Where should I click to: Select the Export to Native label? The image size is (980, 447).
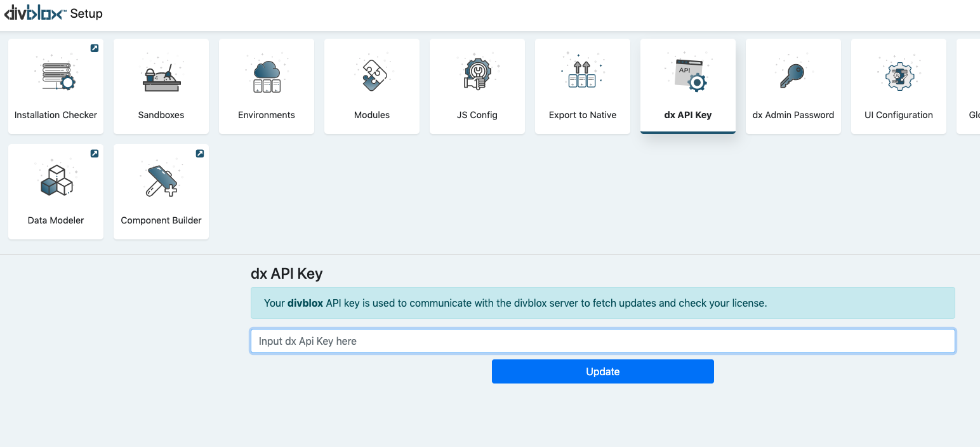(583, 115)
